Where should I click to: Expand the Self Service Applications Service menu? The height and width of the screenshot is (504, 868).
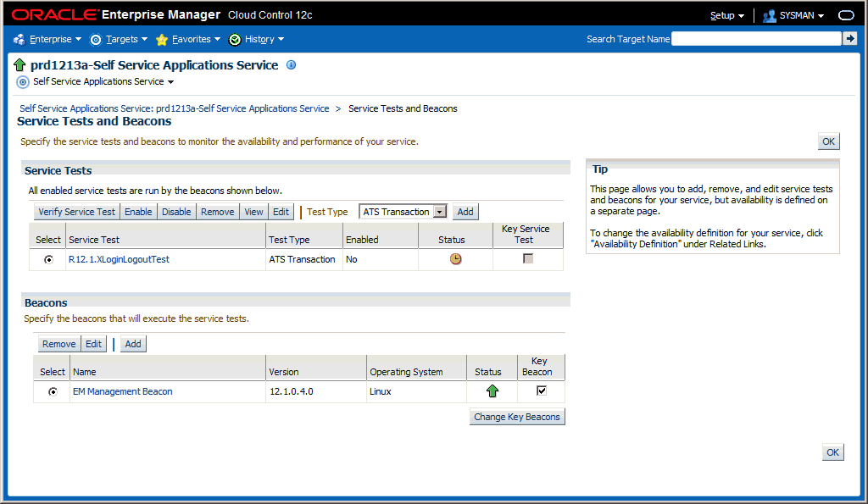point(103,82)
